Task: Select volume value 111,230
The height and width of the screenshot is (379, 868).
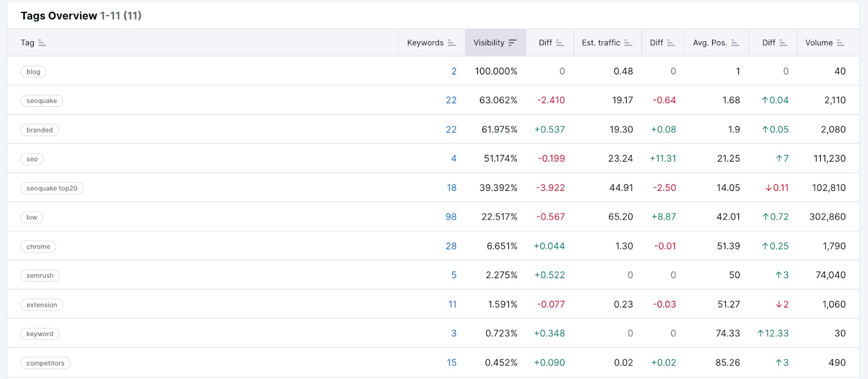Action: point(830,158)
